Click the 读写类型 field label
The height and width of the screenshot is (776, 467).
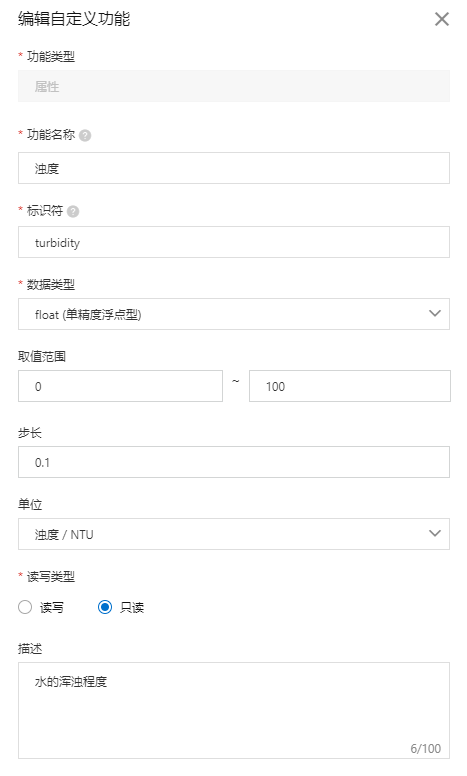pyautogui.click(x=50, y=577)
